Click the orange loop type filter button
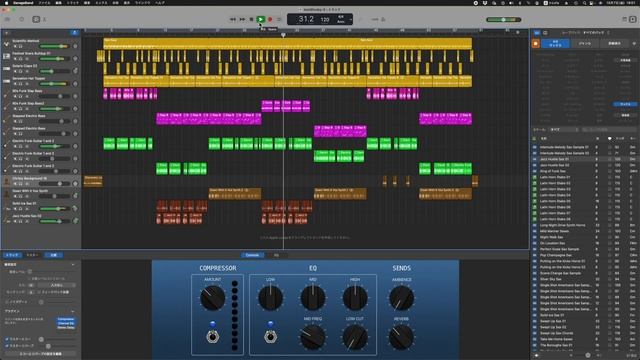Image resolution: width=640 pixels, height=360 pixels. pyautogui.click(x=536, y=43)
